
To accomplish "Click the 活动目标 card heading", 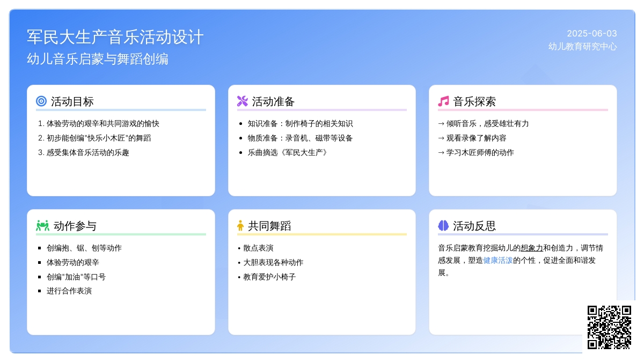I will point(72,101).
